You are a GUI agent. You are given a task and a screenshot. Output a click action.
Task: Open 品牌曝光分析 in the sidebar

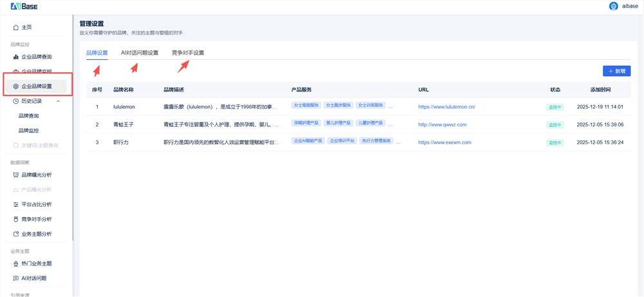tap(32, 175)
